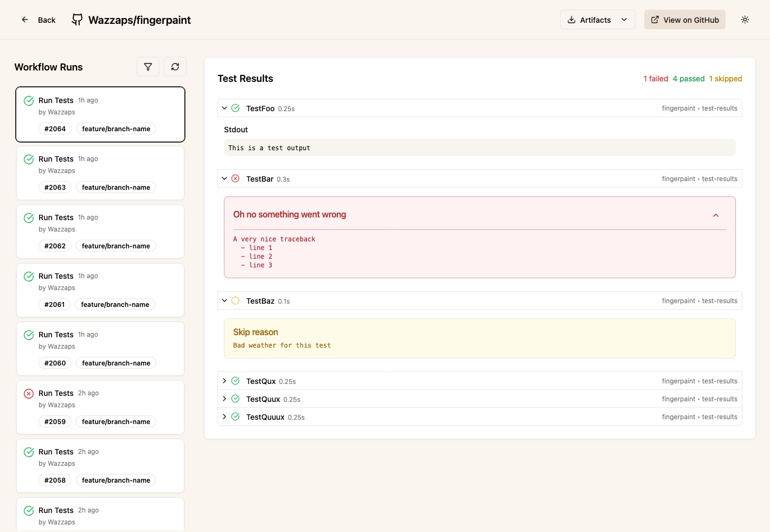The width and height of the screenshot is (770, 532).
Task: Click the skipped status icon beside TestBaz
Action: 235,300
